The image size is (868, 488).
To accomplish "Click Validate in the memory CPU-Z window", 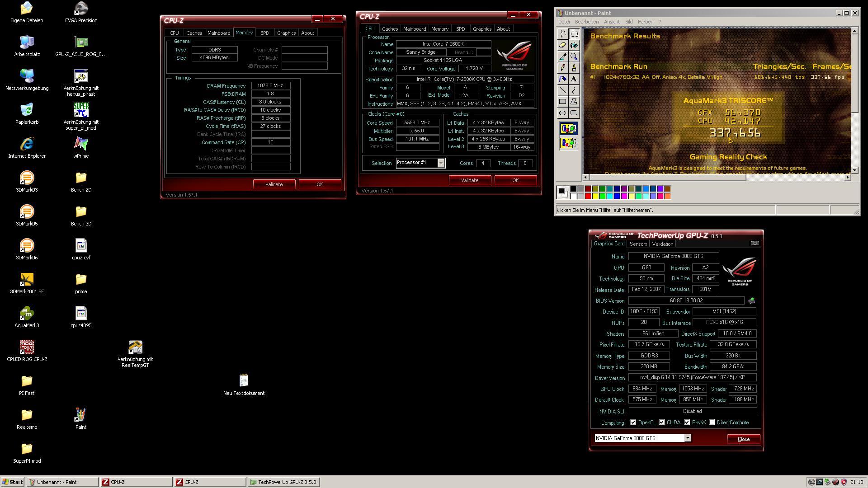I will 274,184.
